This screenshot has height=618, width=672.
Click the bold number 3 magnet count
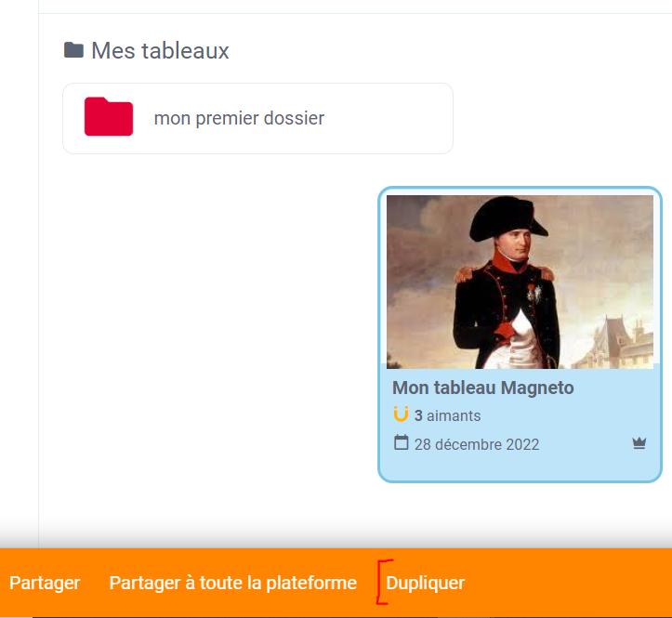pos(418,415)
